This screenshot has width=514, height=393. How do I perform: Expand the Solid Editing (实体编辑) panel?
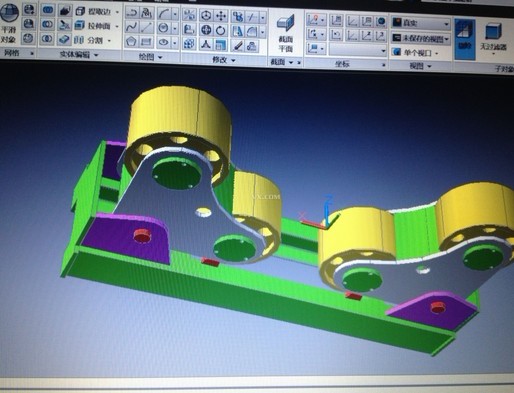tap(79, 55)
